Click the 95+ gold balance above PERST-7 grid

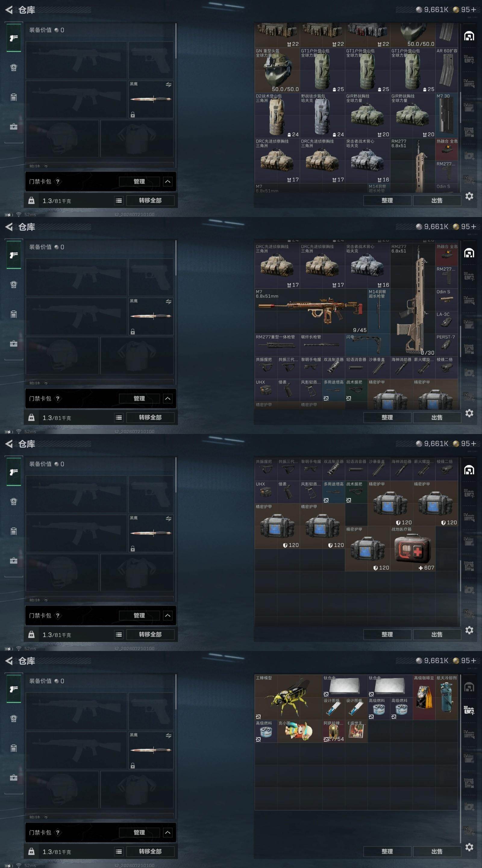(465, 226)
